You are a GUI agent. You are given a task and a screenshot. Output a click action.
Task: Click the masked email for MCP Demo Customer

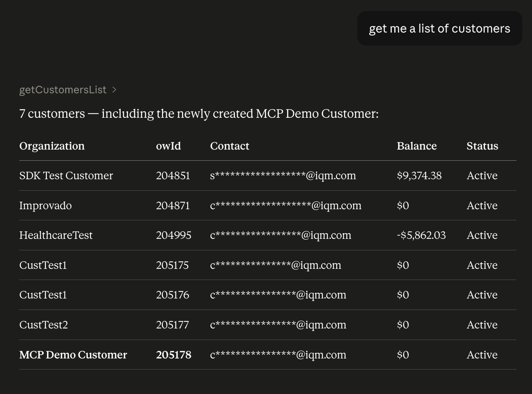coord(278,355)
